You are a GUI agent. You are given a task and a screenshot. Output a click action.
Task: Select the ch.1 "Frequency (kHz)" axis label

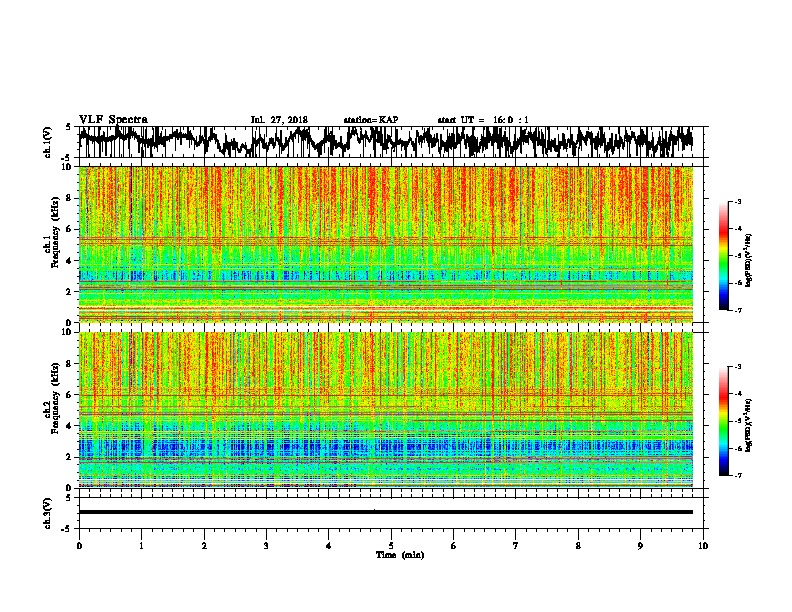coord(56,232)
